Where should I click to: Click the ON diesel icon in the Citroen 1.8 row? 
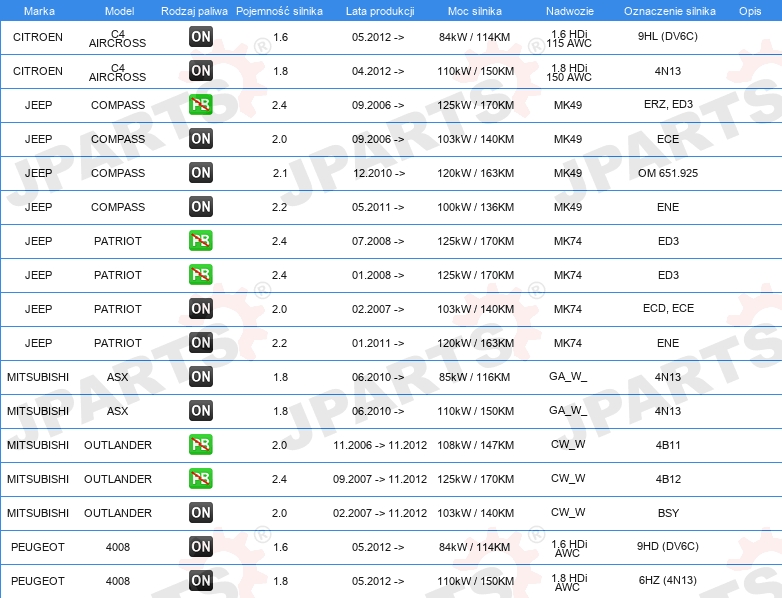click(201, 71)
